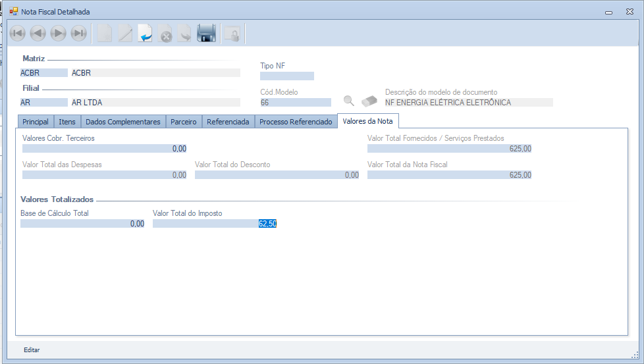The image size is (644, 364).
Task: Click the Valor Total da Nota Fiscal field
Action: tap(449, 175)
